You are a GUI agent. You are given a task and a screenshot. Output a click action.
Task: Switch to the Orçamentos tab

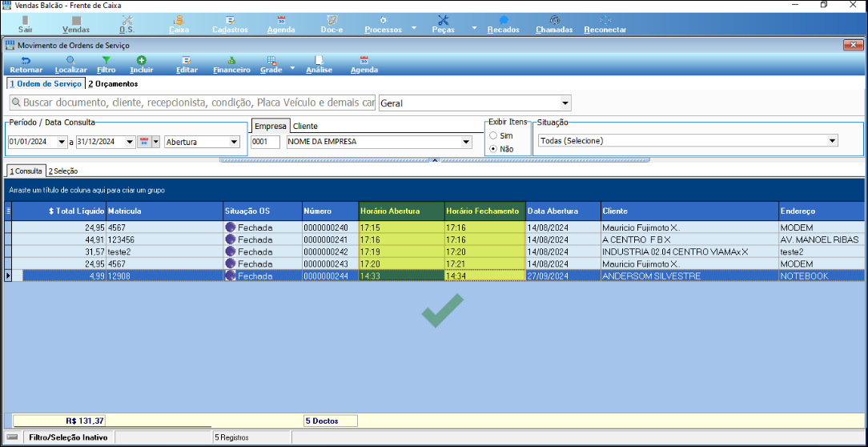point(113,83)
